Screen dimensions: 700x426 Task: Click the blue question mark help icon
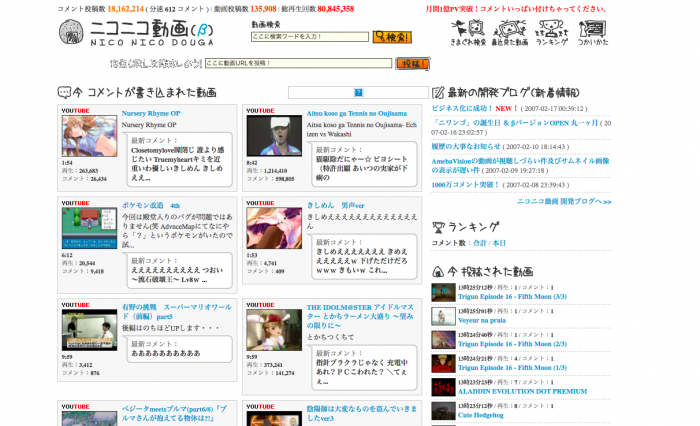point(358,92)
